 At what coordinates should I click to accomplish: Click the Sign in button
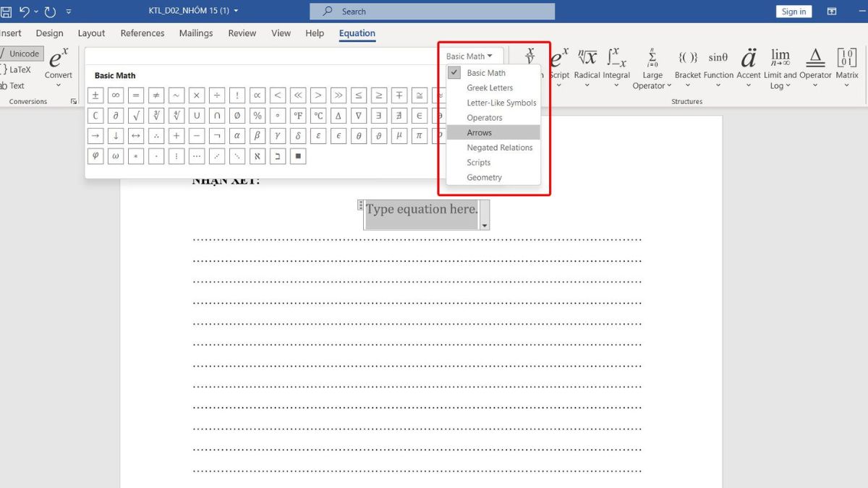[x=793, y=12]
